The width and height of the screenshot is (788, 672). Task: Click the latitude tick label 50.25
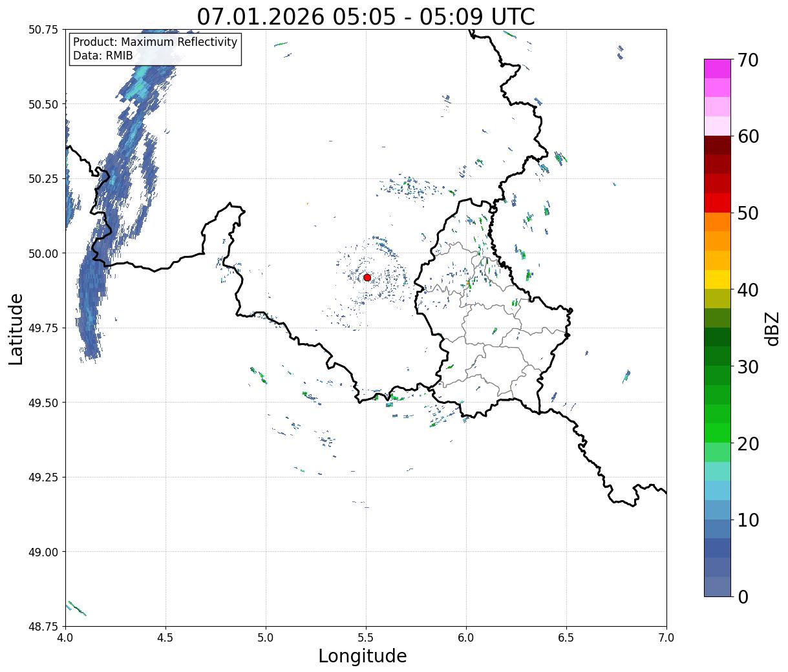pos(43,179)
